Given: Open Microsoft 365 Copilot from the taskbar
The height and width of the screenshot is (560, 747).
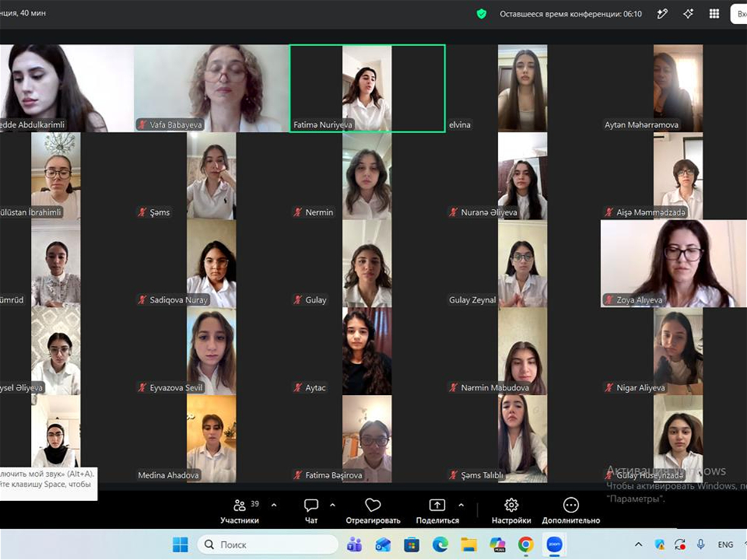Looking at the screenshot, I should [497, 544].
